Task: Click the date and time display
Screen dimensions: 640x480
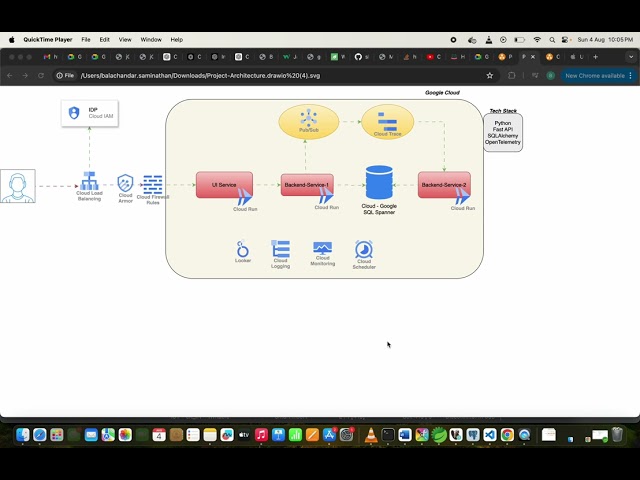Action: click(605, 40)
